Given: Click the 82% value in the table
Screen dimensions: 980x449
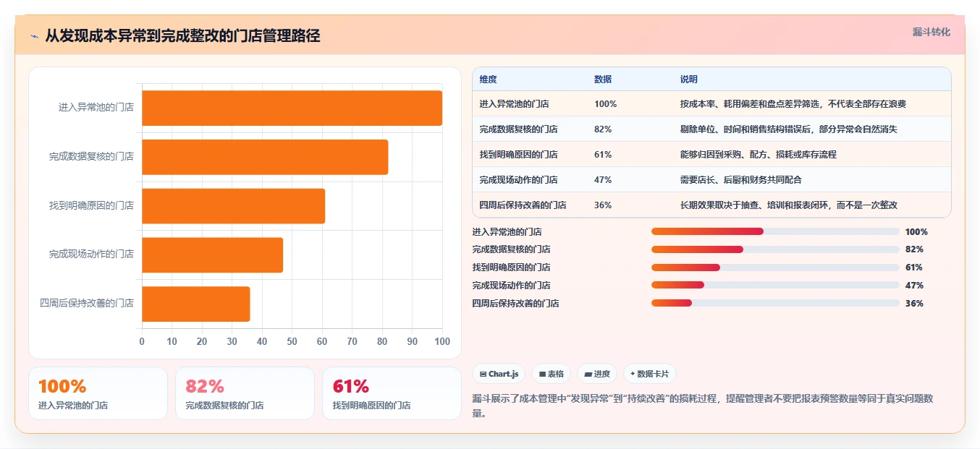Looking at the screenshot, I should pos(603,129).
